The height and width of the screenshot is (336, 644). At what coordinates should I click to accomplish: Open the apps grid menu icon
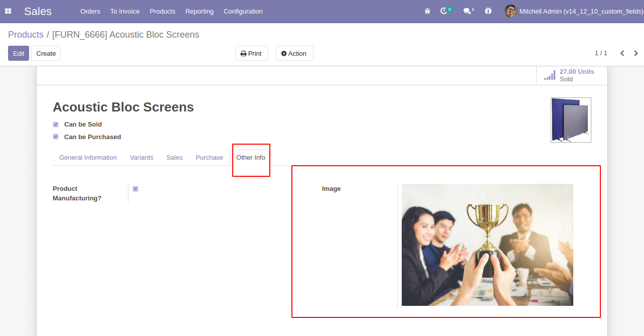pyautogui.click(x=8, y=11)
